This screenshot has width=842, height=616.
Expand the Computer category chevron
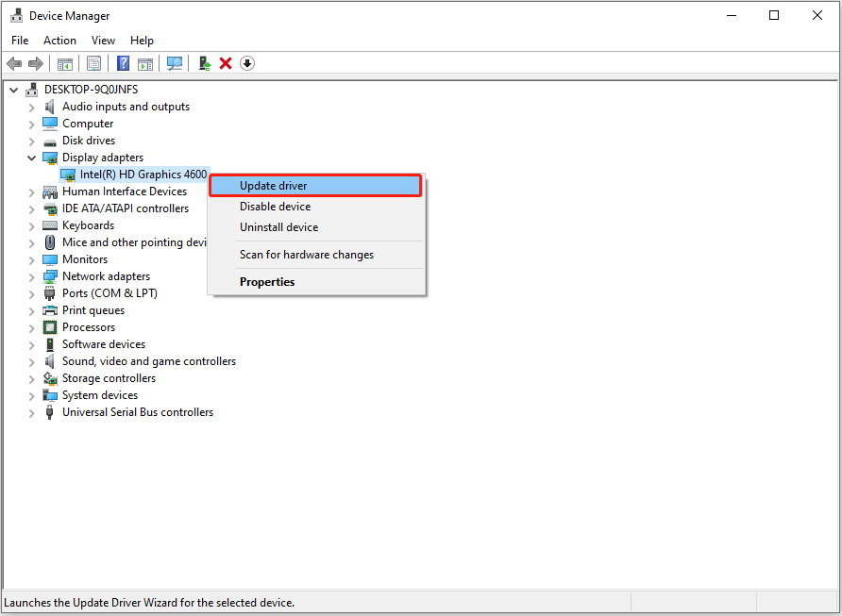click(32, 125)
